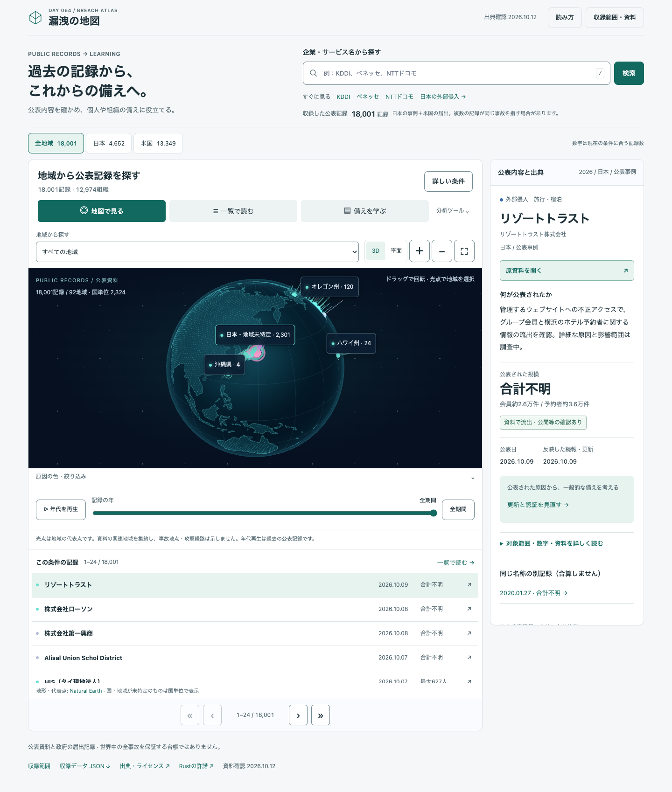Reset the year range with 全期間 button
The width and height of the screenshot is (672, 792).
tap(458, 509)
